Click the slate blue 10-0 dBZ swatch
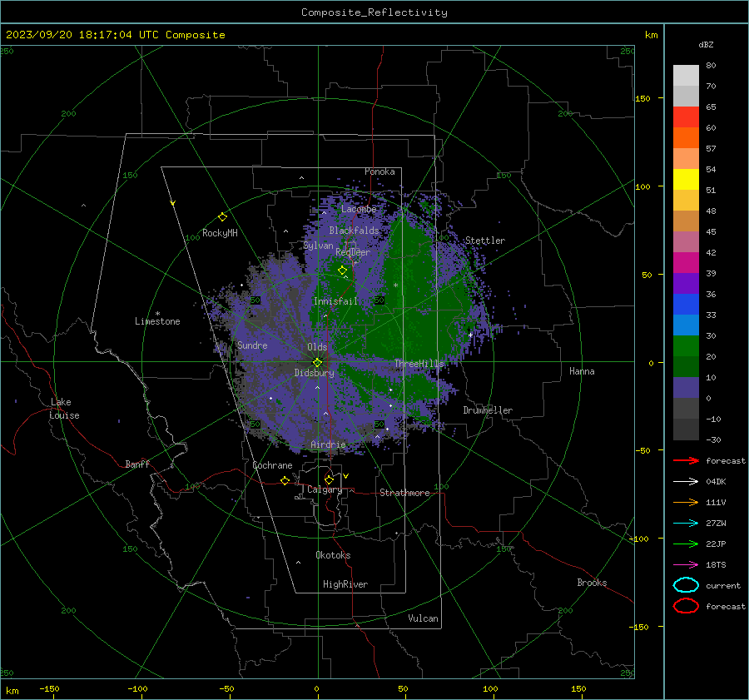The image size is (749, 700). [x=686, y=388]
